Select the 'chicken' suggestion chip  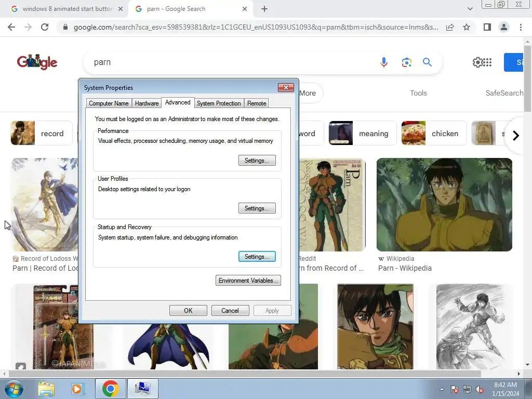tap(434, 133)
